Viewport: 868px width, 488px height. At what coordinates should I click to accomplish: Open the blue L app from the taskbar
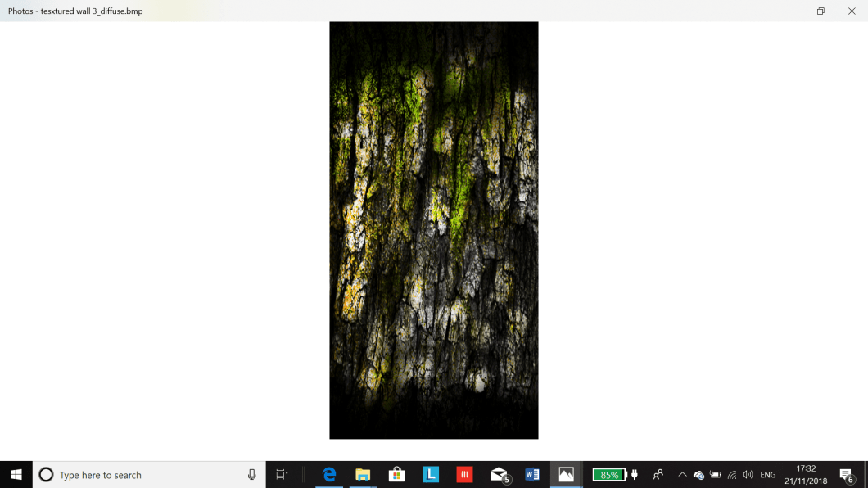pos(430,474)
